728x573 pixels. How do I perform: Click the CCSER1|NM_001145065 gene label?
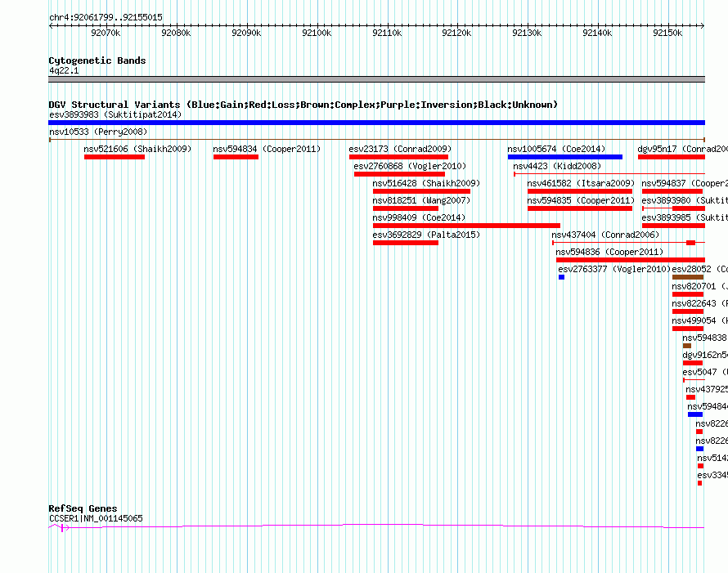(x=96, y=518)
